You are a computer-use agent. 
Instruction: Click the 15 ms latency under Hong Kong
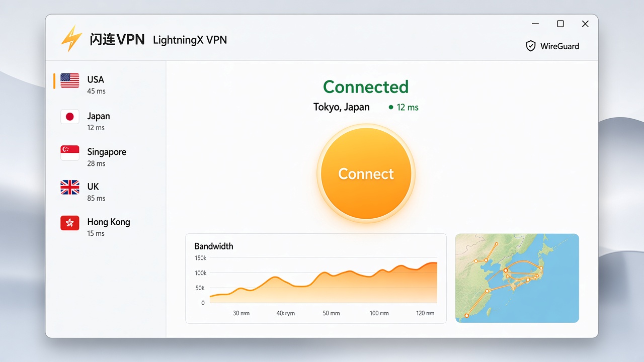click(96, 233)
